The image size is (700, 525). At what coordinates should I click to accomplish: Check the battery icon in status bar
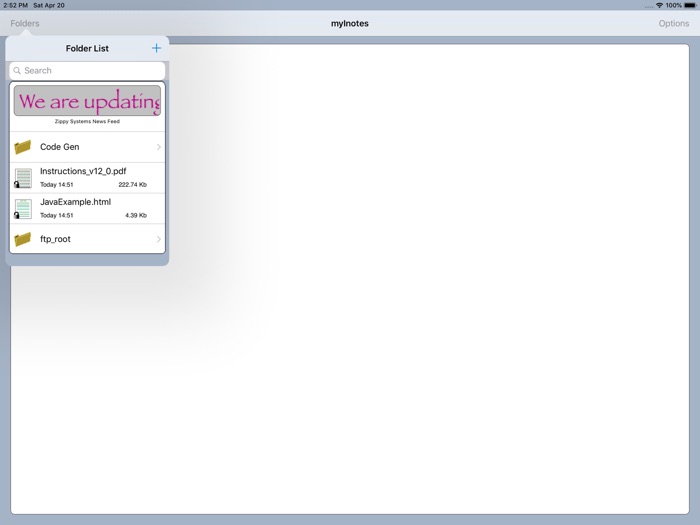pos(690,5)
